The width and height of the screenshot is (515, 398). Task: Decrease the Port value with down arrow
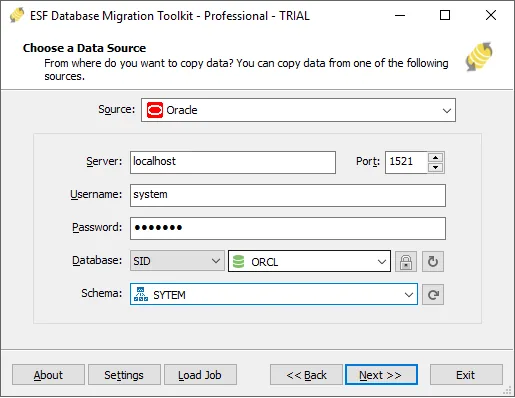(x=435, y=167)
